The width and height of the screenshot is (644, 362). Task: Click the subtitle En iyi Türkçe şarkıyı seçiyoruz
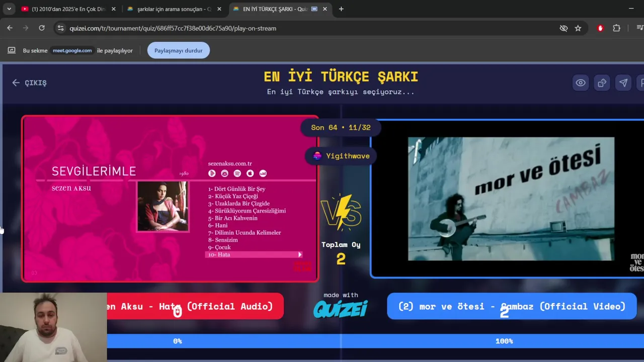(x=341, y=92)
